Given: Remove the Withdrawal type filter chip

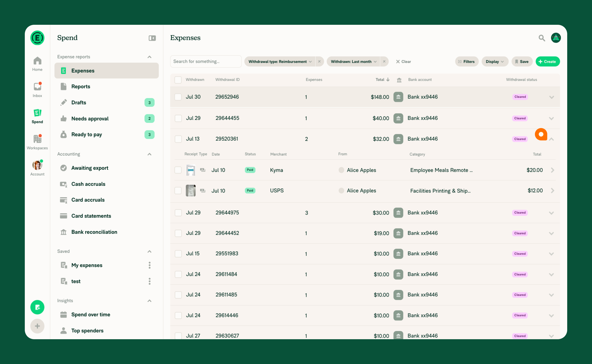Looking at the screenshot, I should pos(319,62).
